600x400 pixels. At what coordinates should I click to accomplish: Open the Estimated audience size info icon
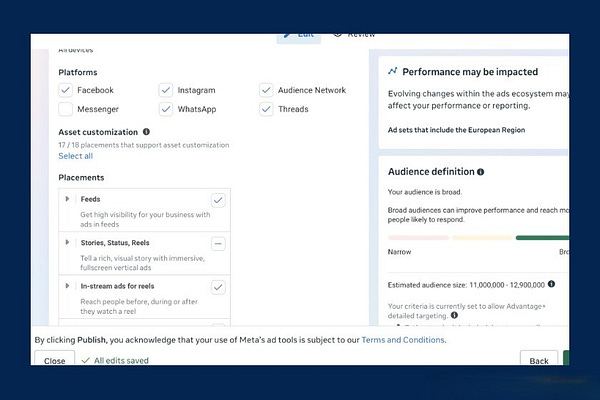click(x=551, y=284)
